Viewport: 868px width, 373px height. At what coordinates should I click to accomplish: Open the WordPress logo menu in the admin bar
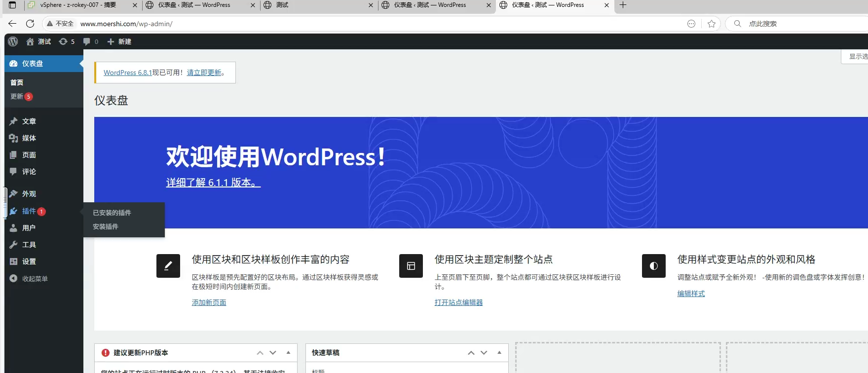click(13, 41)
